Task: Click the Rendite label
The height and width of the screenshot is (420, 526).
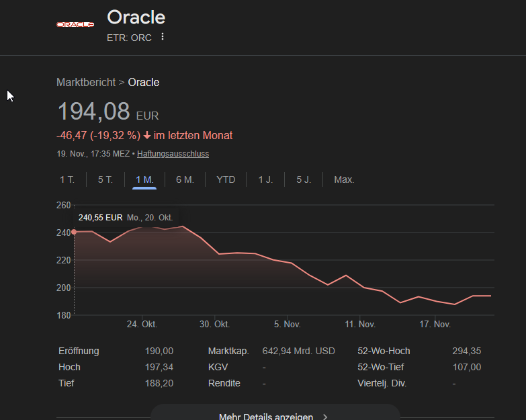Action: [224, 384]
